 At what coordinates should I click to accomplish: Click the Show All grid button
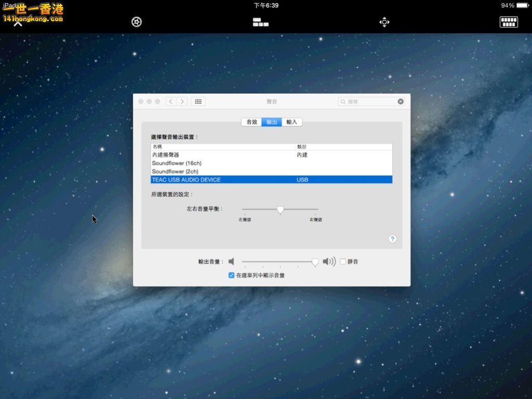198,102
